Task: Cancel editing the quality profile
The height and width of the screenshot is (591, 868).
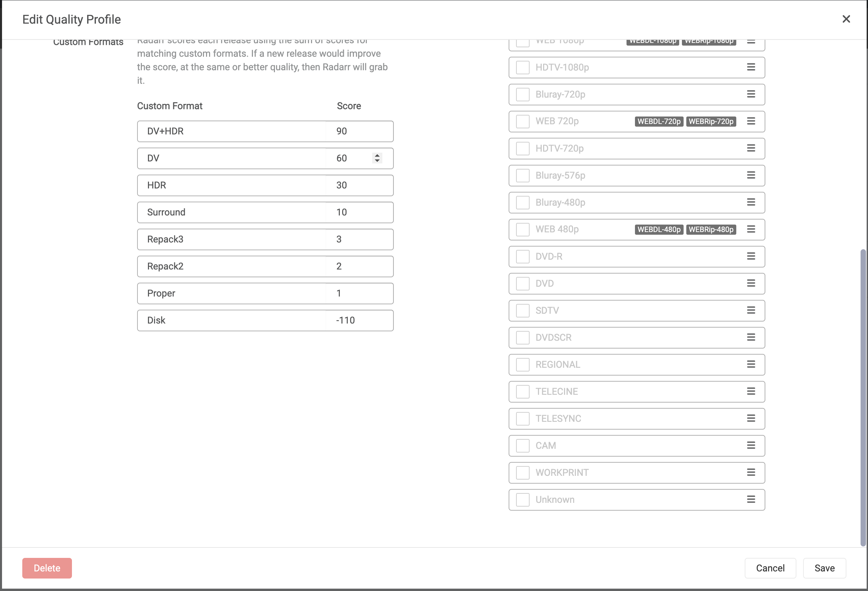Action: [x=770, y=568]
